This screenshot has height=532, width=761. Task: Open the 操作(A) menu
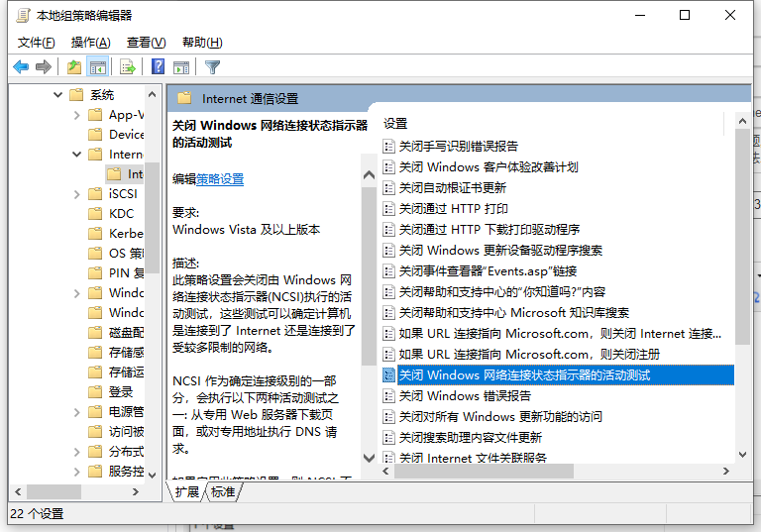coord(91,43)
